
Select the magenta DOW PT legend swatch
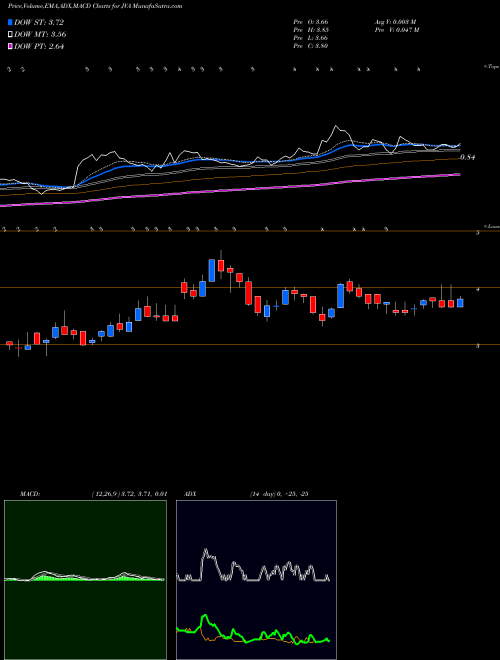pos(11,46)
